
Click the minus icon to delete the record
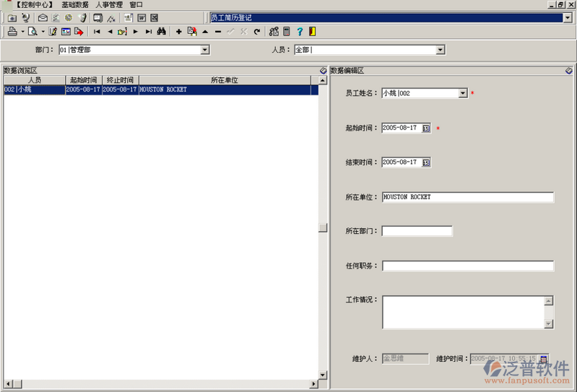218,32
